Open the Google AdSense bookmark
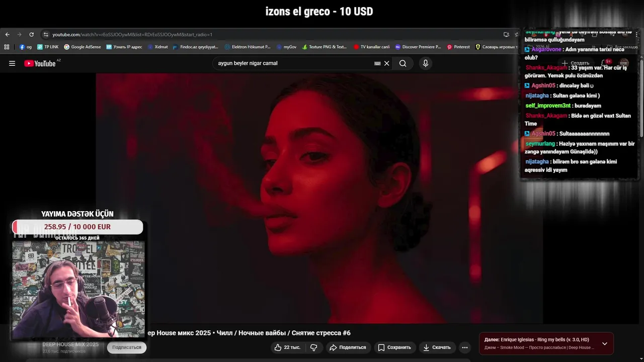644x362 pixels. pos(83,47)
